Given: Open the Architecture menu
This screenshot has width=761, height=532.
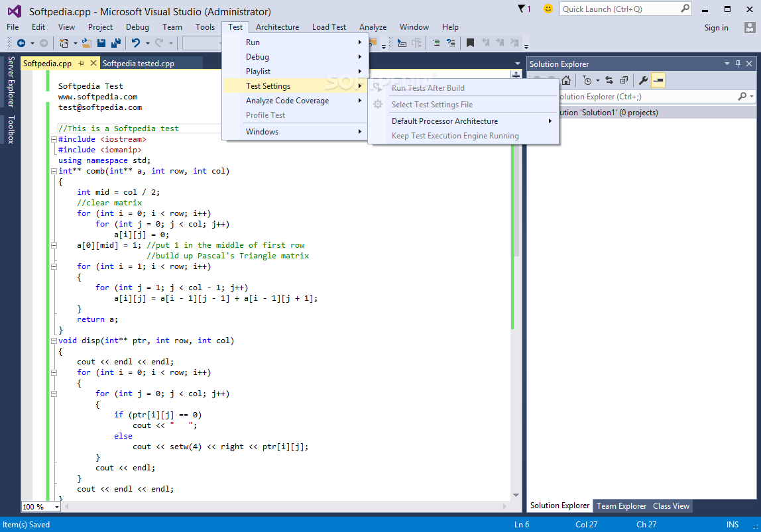Looking at the screenshot, I should click(x=277, y=27).
